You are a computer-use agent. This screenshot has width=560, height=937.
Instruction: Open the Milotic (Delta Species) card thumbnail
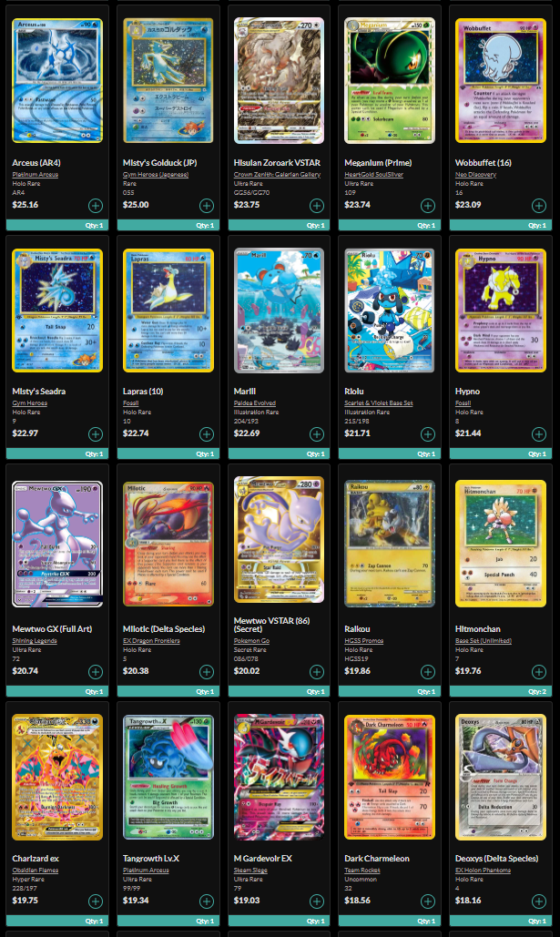pyautogui.click(x=168, y=544)
